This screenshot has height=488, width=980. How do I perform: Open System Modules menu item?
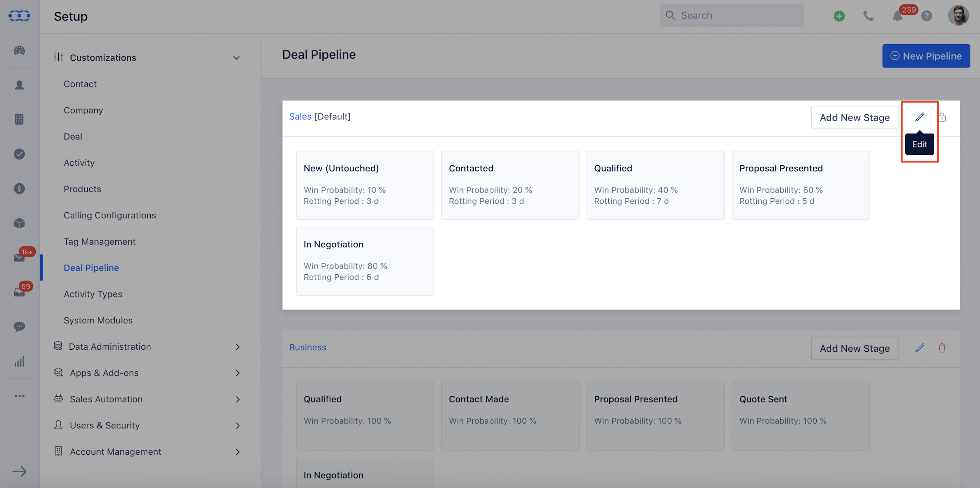[x=98, y=320]
